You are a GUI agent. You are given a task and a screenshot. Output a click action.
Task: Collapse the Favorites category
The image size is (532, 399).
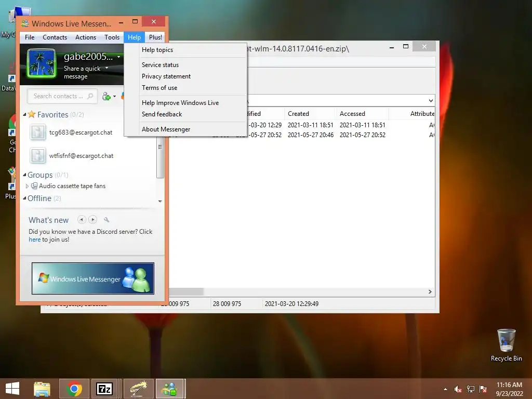click(x=24, y=115)
